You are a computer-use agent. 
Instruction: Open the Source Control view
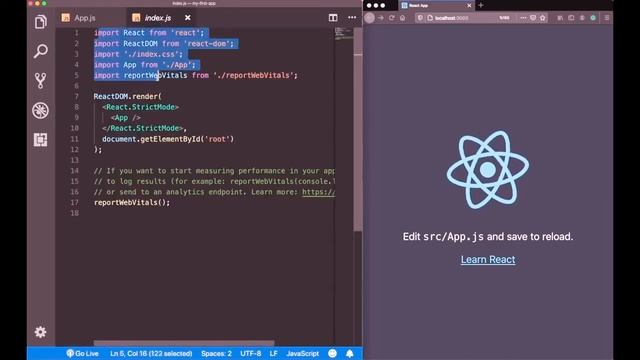click(x=40, y=81)
